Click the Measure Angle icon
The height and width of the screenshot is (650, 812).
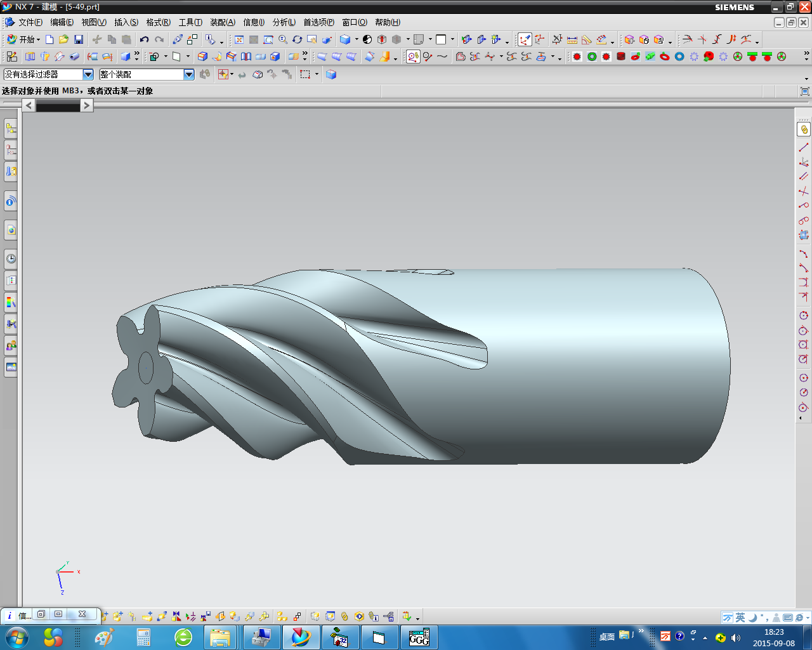pos(587,39)
